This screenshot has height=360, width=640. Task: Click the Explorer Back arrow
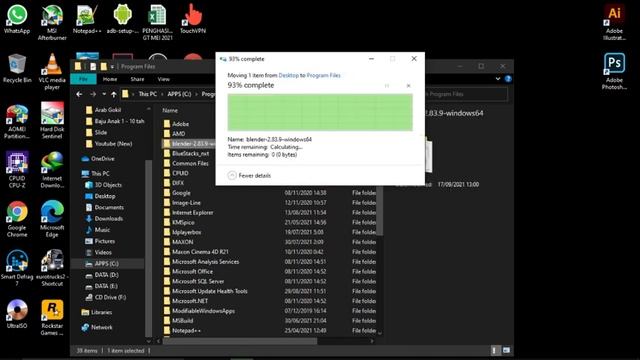[x=79, y=94]
